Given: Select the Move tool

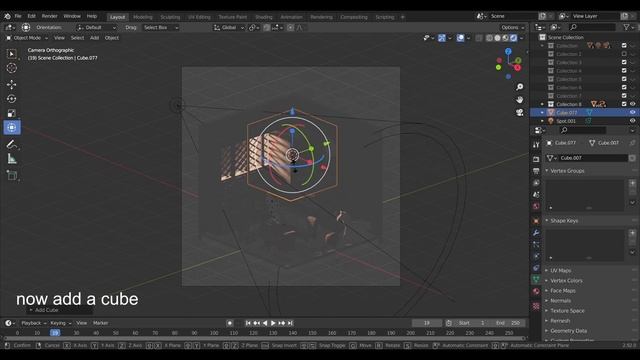Looking at the screenshot, I should 11,84.
